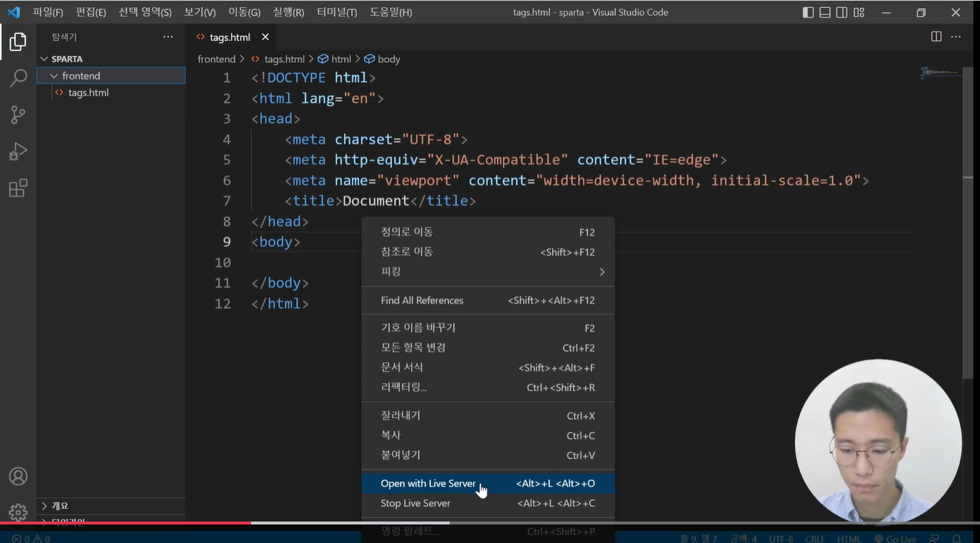The height and width of the screenshot is (543, 980).
Task: Choose 정의로 이동 in context menu
Action: click(x=488, y=233)
